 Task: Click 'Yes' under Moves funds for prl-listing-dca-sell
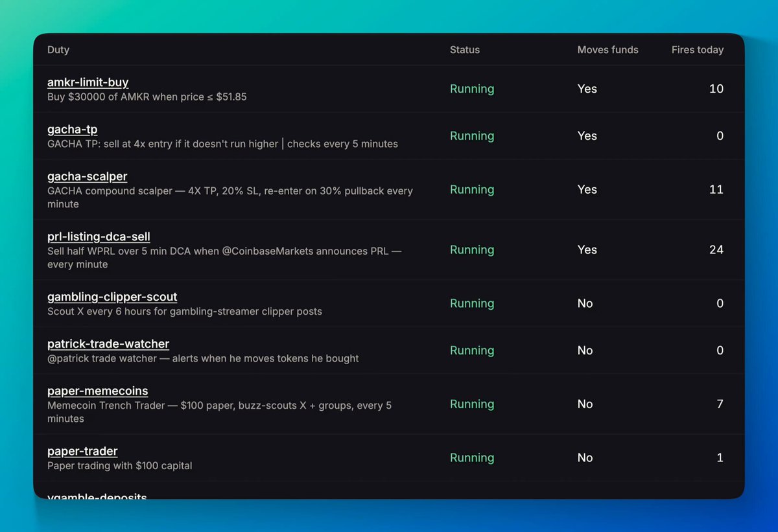(587, 250)
